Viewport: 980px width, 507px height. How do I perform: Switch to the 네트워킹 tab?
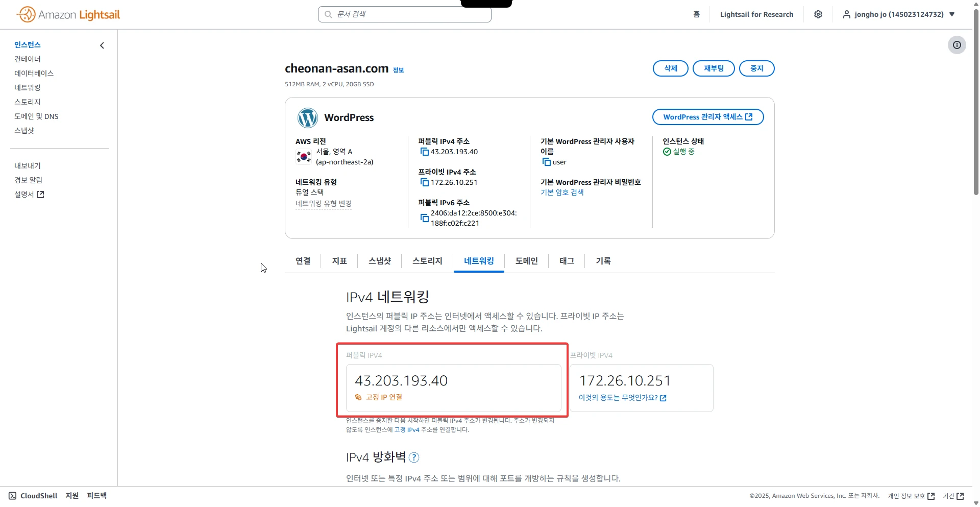[479, 261]
